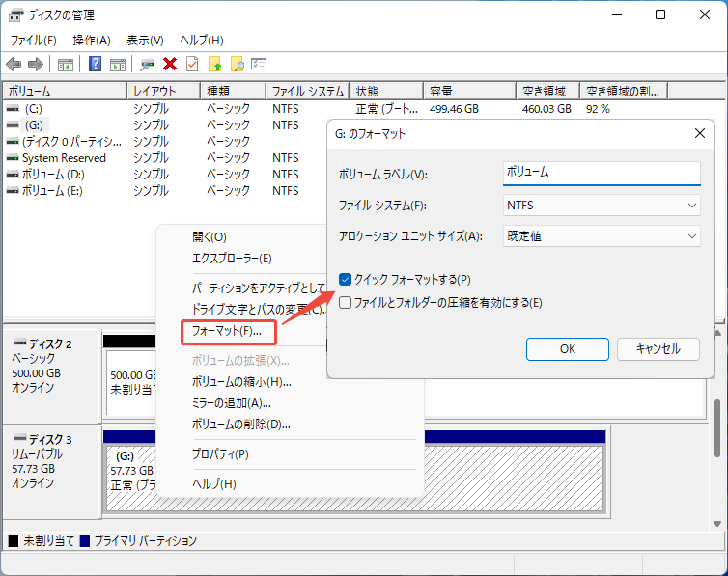Choose ヘルプ(H) in context menu

[x=214, y=484]
